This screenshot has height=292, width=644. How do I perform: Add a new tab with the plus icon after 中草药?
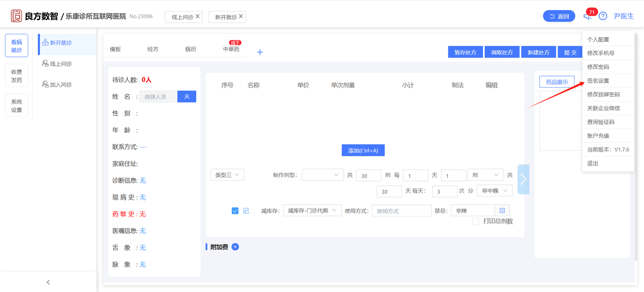point(260,52)
